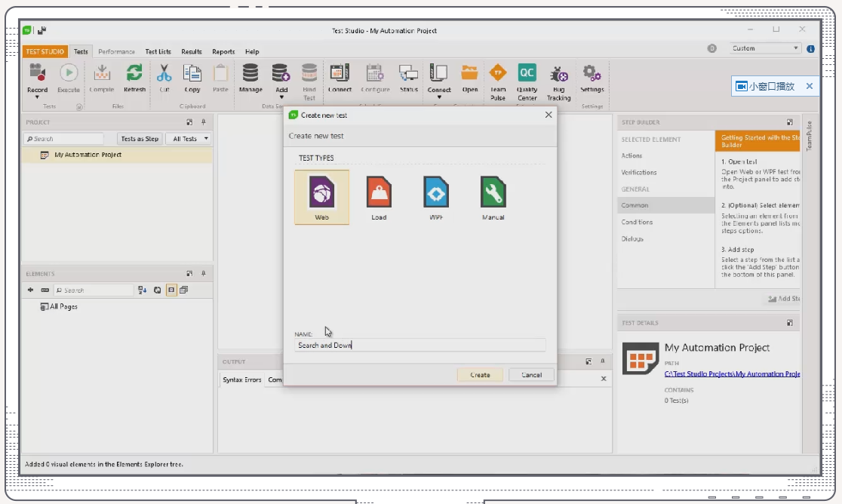Open the Settings gears icon

pyautogui.click(x=592, y=73)
